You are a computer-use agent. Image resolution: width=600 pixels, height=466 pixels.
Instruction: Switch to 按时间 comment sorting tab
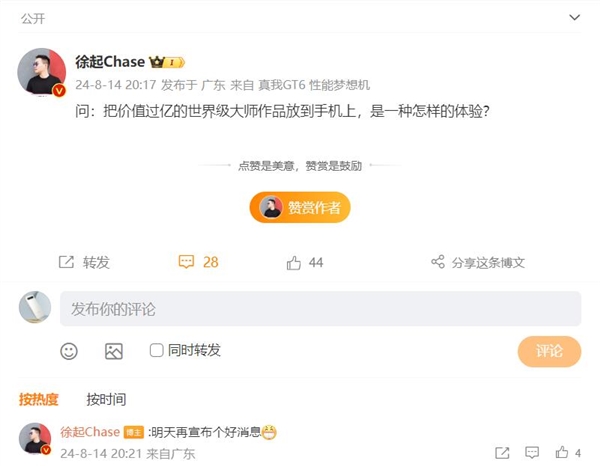coord(106,399)
